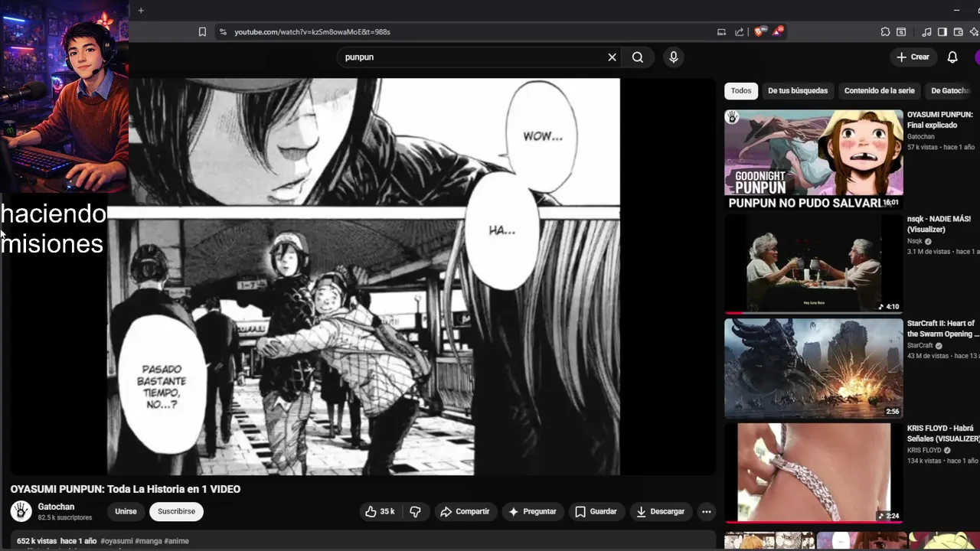Open title 'StarCraft II: Heart of the Swarm Opening'
This screenshot has height=551, width=980.
coord(942,328)
